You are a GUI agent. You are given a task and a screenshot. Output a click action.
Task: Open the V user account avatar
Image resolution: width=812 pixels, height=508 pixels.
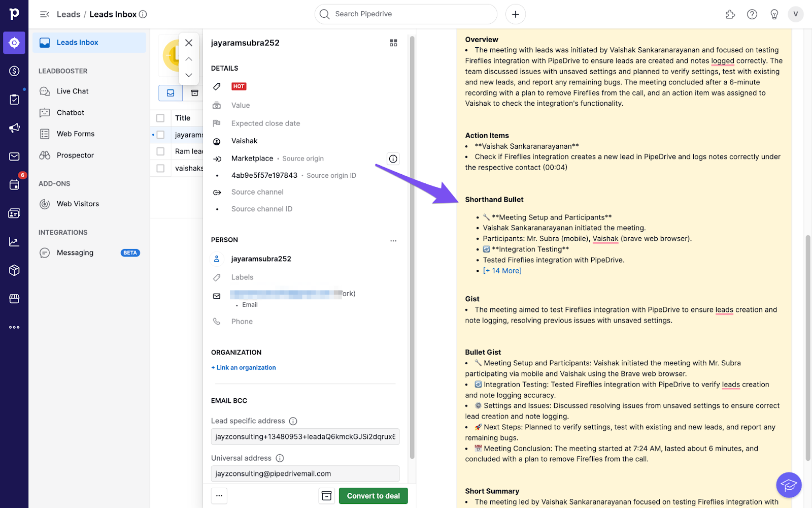click(796, 14)
